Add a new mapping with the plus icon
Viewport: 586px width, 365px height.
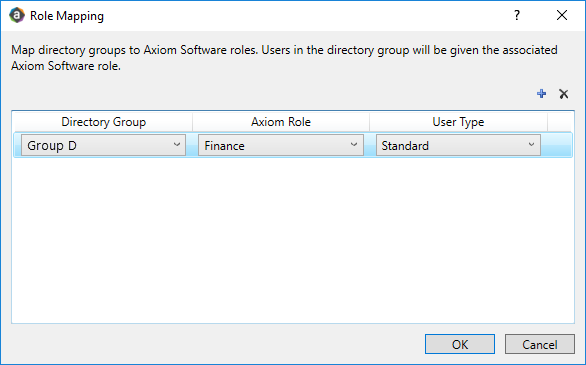coord(541,93)
